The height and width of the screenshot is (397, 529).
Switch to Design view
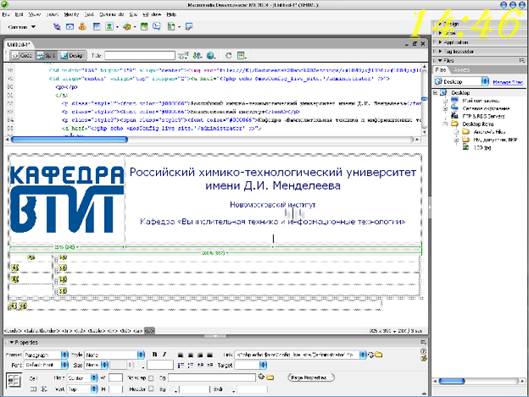click(x=72, y=55)
